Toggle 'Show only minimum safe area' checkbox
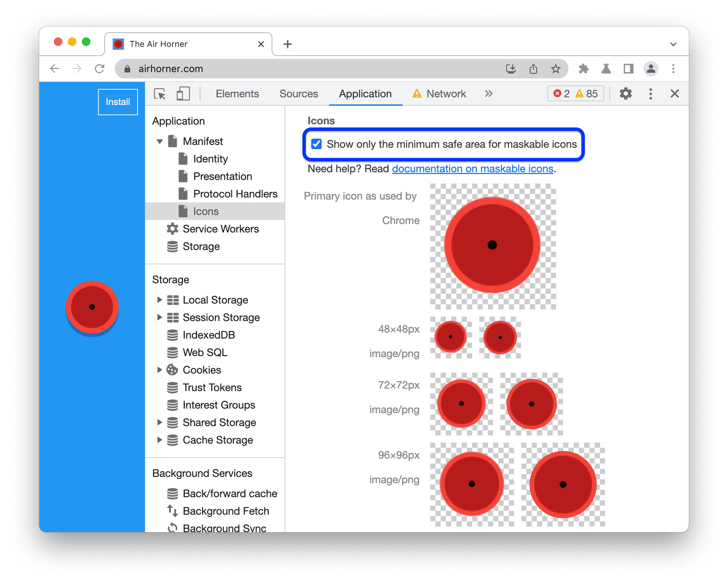This screenshot has height=584, width=728. [x=316, y=144]
